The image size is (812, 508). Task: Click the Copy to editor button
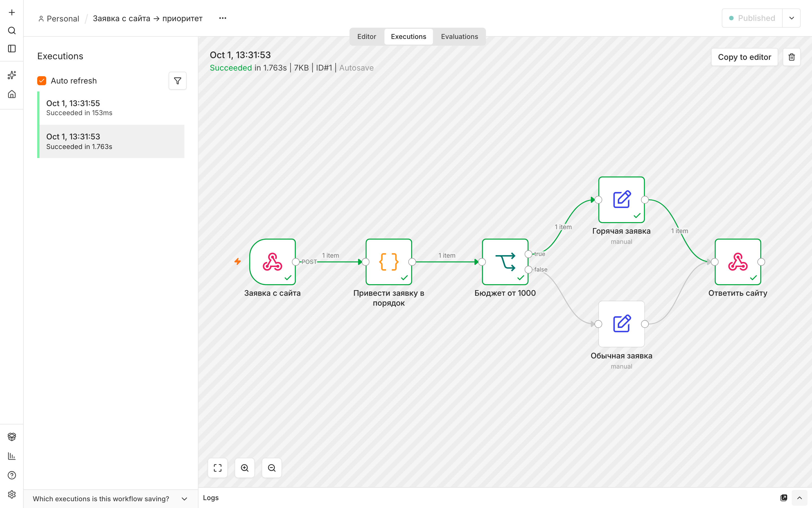[744, 57]
